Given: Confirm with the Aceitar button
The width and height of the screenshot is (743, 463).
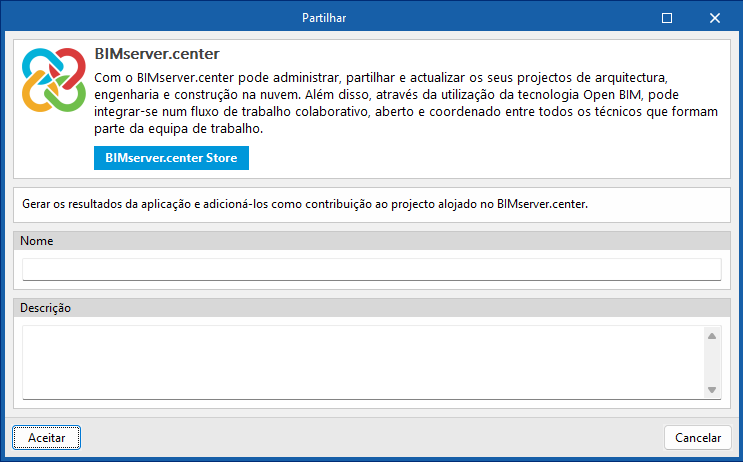Looking at the screenshot, I should click(46, 437).
